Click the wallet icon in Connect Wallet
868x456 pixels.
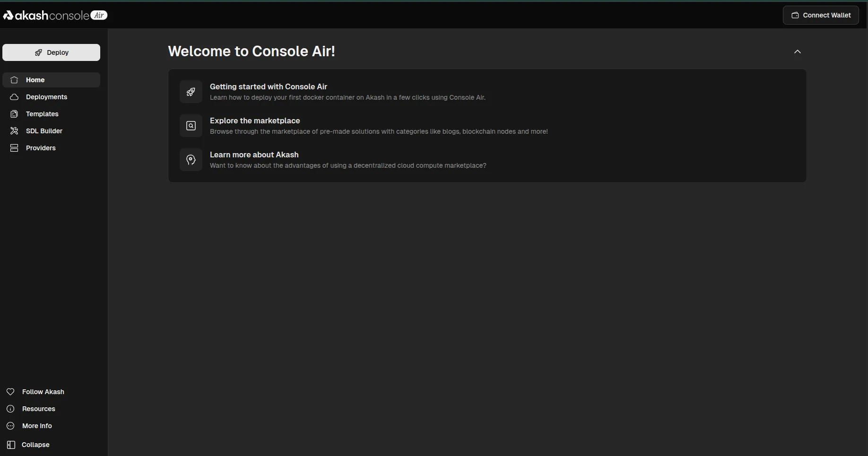[x=795, y=15]
